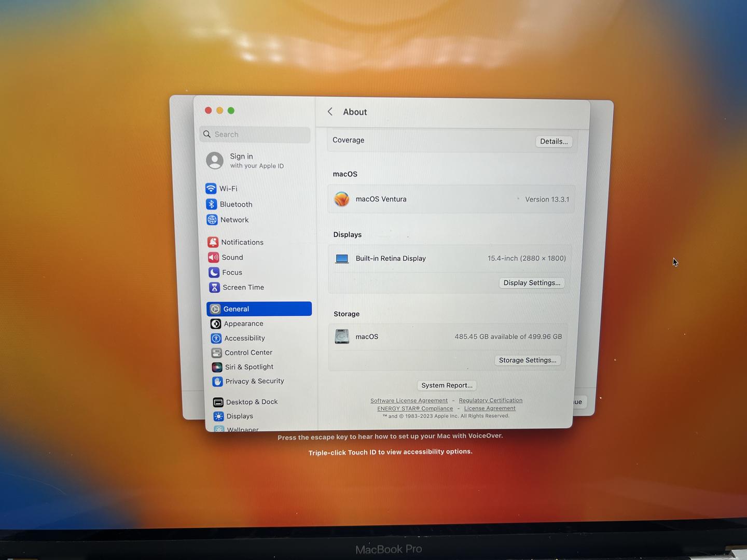Open Coverage Details button
Image resolution: width=747 pixels, height=560 pixels.
click(554, 142)
